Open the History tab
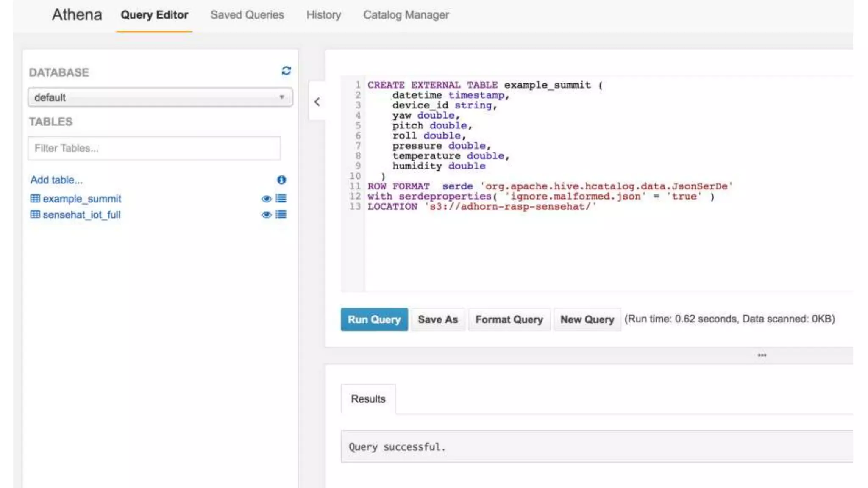 [x=323, y=15]
